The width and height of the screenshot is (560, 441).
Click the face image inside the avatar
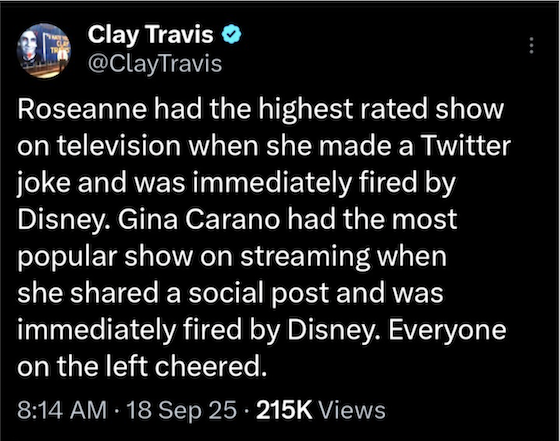(29, 48)
